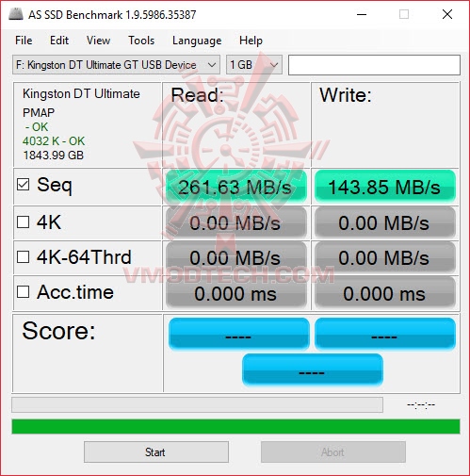This screenshot has width=470, height=476.
Task: Enable the 4K test checkbox
Action: [x=24, y=222]
